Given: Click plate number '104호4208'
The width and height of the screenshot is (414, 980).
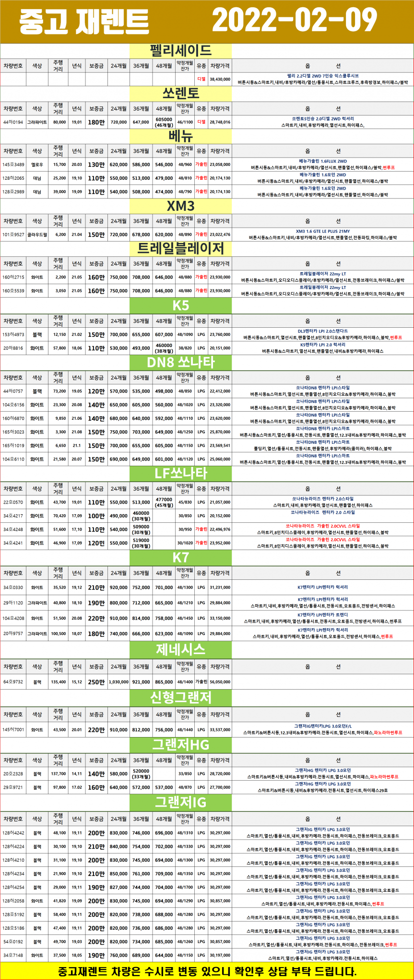Looking at the screenshot, I should pyautogui.click(x=13, y=618).
